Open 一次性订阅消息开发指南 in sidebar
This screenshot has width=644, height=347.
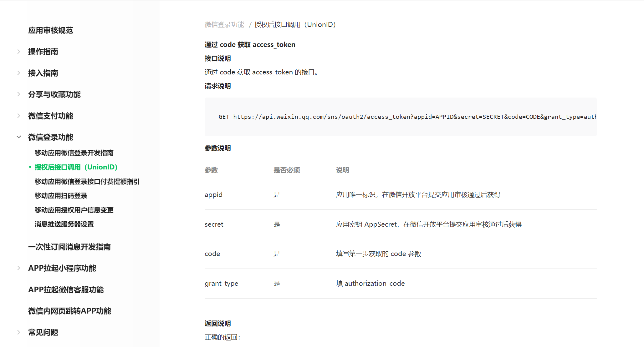69,247
